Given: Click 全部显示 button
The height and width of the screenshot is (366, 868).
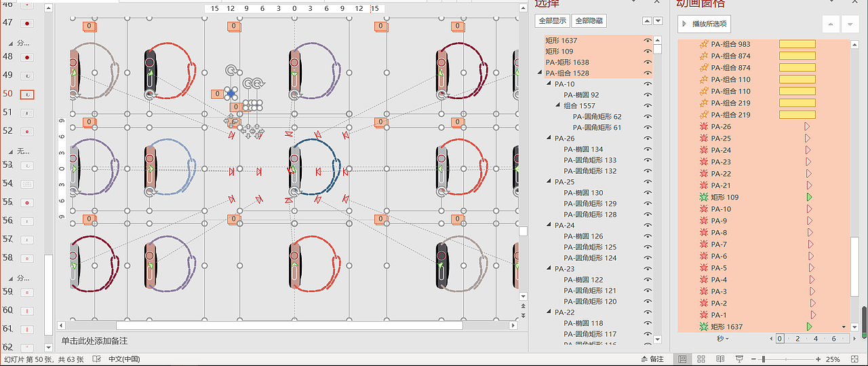Looking at the screenshot, I should point(553,21).
